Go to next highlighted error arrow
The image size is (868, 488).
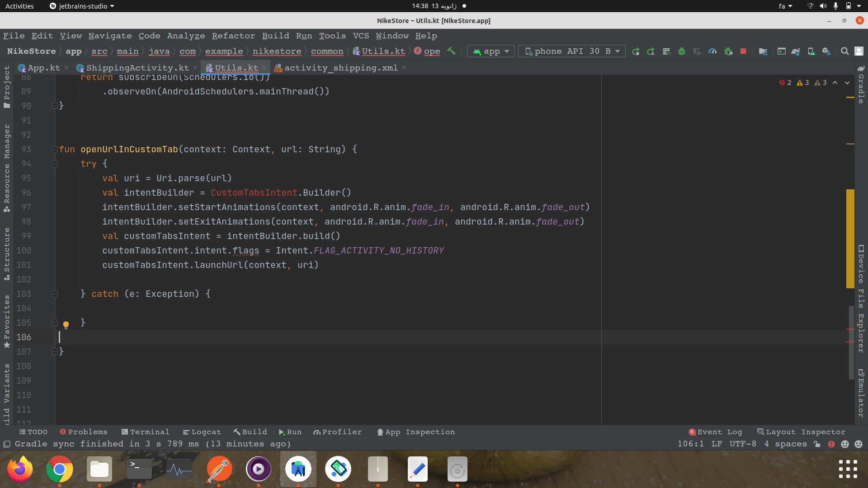click(x=847, y=83)
